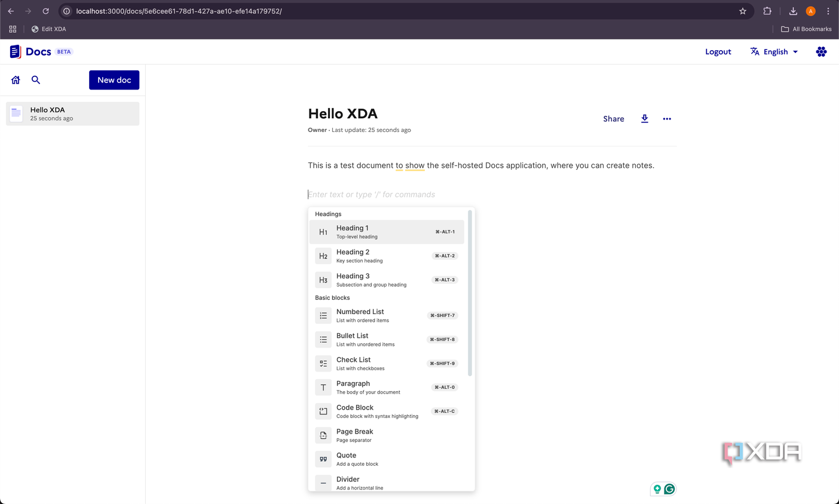Download the document via download icon

[x=645, y=119]
